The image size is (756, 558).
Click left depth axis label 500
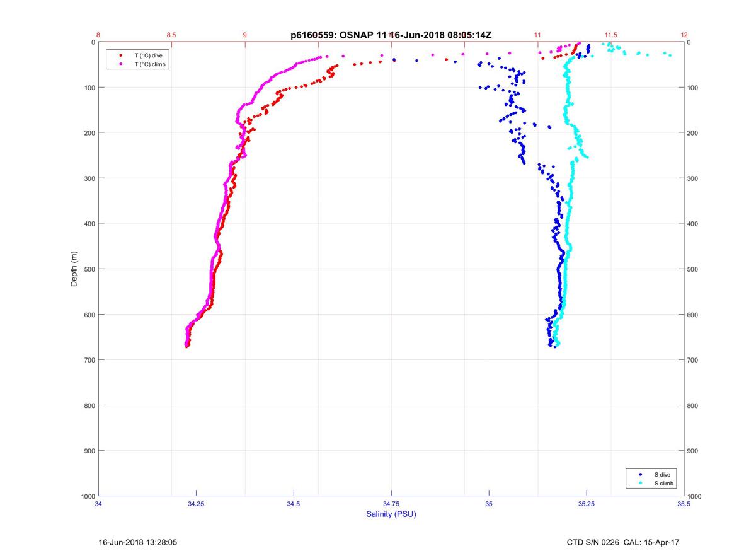click(x=89, y=269)
